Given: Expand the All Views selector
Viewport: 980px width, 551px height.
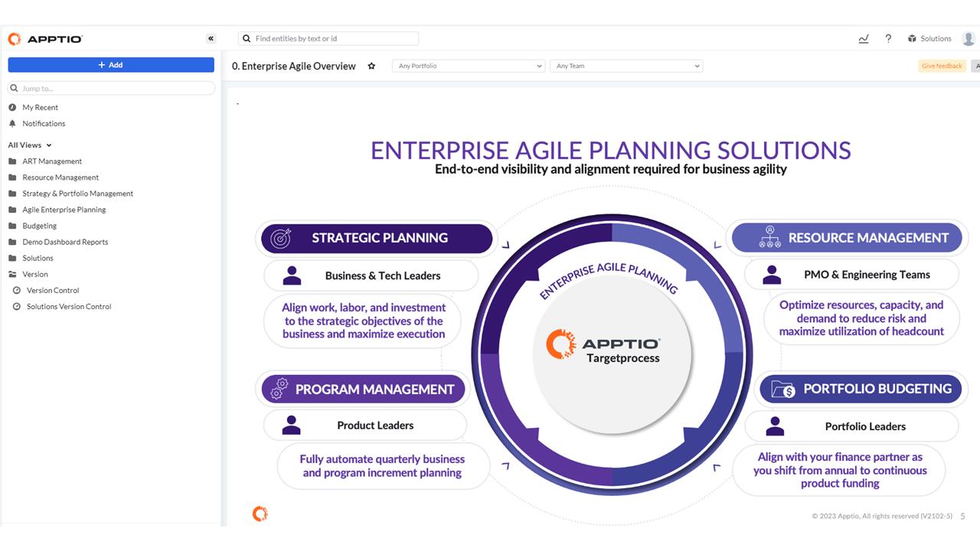Looking at the screenshot, I should click(30, 145).
